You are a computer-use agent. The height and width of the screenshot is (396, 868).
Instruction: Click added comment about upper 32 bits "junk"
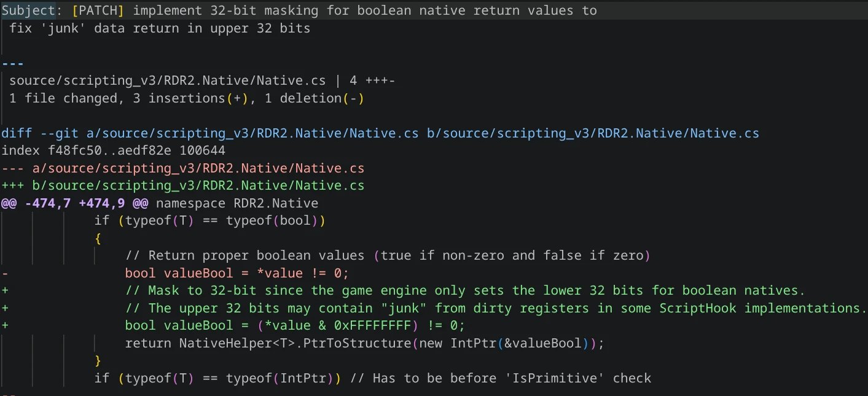point(495,308)
